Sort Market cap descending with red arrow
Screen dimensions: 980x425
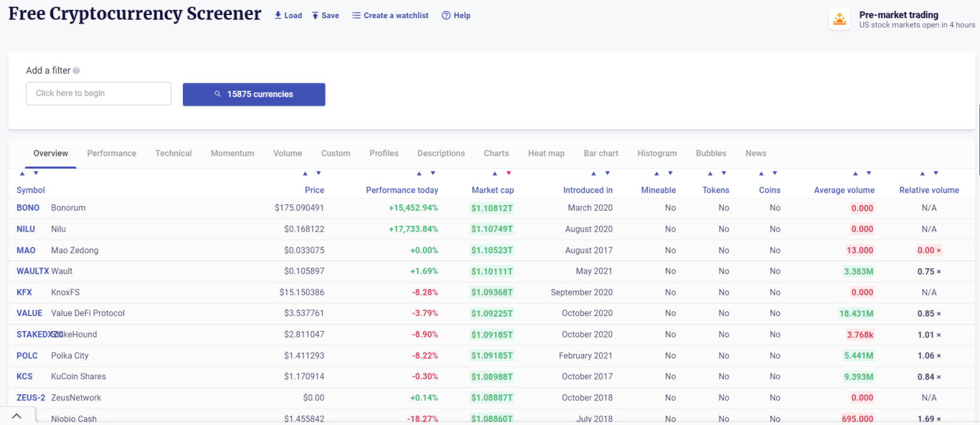[x=508, y=173]
